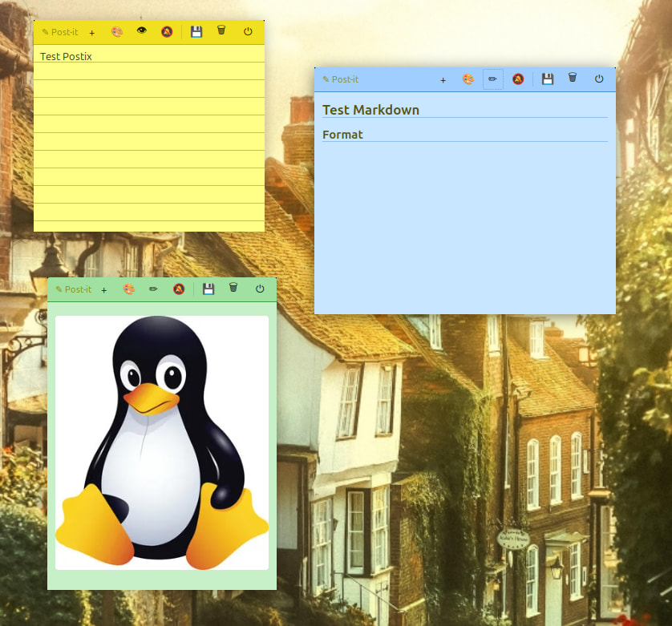Viewport: 672px width, 626px height.
Task: Click the 'Test Postix' text line
Action: coord(67,57)
